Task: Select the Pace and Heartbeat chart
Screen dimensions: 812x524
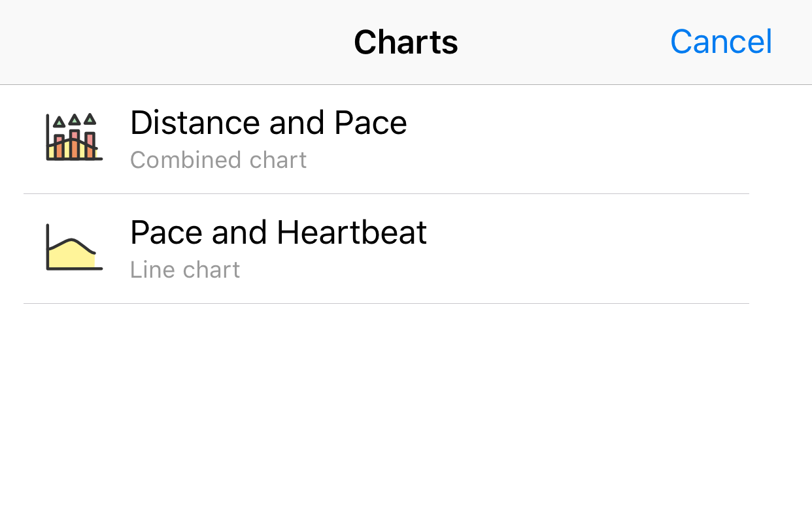Action: click(386, 249)
